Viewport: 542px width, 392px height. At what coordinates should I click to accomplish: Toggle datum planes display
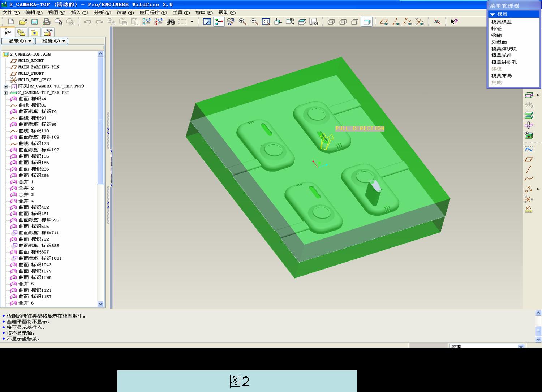click(x=384, y=22)
